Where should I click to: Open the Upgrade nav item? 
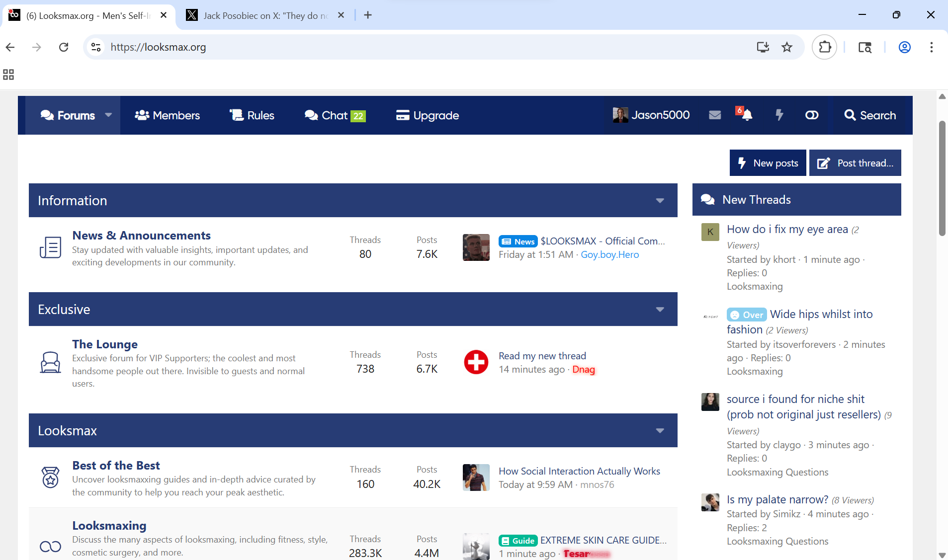click(428, 115)
